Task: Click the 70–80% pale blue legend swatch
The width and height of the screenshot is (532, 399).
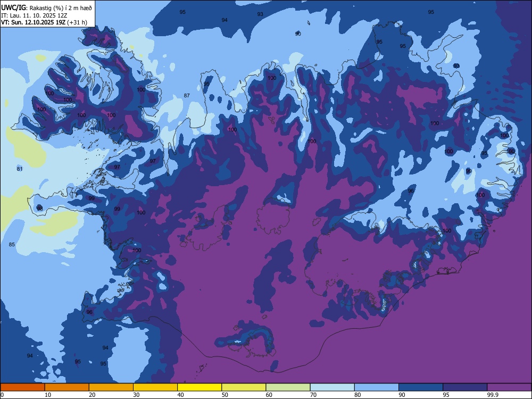Action: click(x=332, y=387)
